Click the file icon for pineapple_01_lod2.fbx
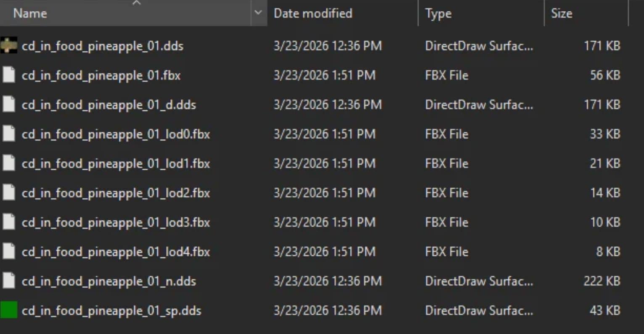Viewport: 644px width, 334px height. 9,193
